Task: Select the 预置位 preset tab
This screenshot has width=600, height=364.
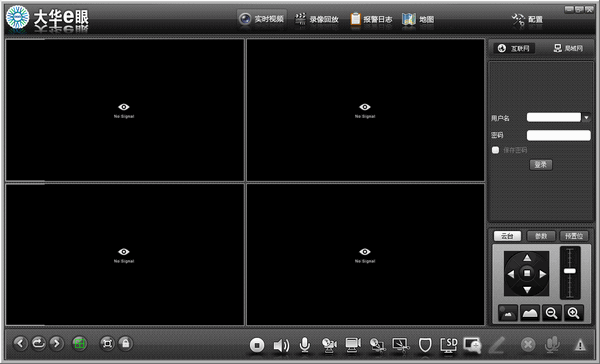Action: tap(574, 236)
